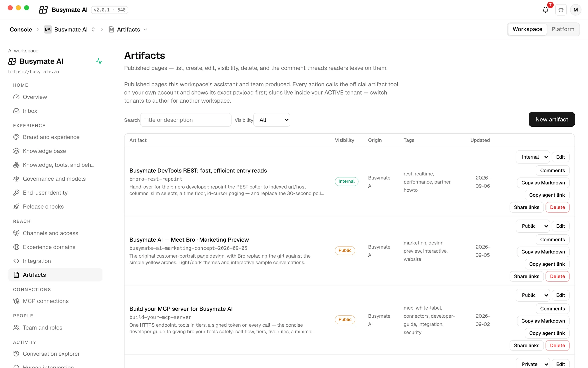Go to Knowledge base page
The image size is (588, 368).
pos(55,151)
